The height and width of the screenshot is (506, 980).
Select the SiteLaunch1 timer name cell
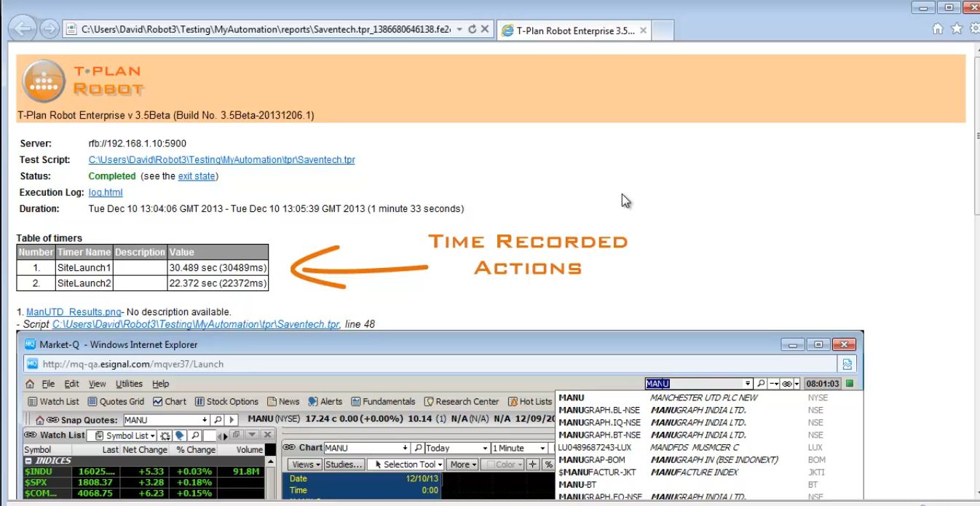84,267
